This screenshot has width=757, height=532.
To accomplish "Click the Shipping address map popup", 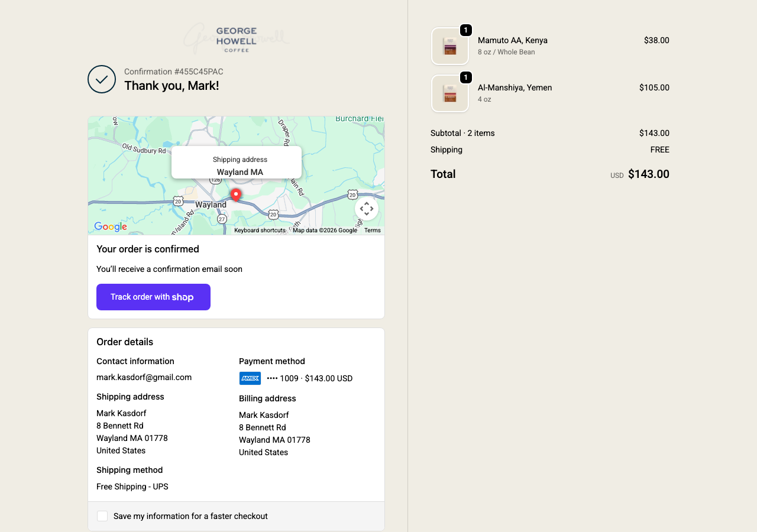I will 237,163.
